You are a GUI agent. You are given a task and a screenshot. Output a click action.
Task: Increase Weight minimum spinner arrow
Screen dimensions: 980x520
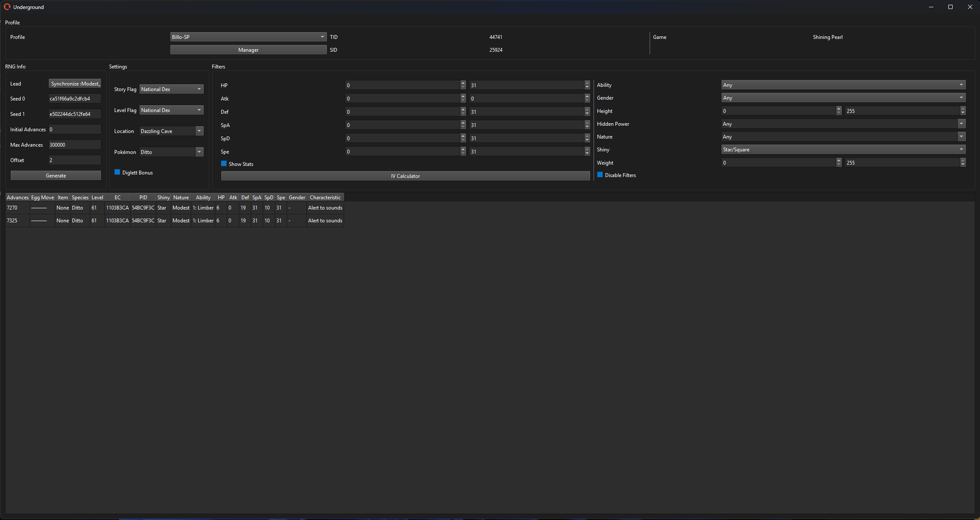pyautogui.click(x=839, y=160)
